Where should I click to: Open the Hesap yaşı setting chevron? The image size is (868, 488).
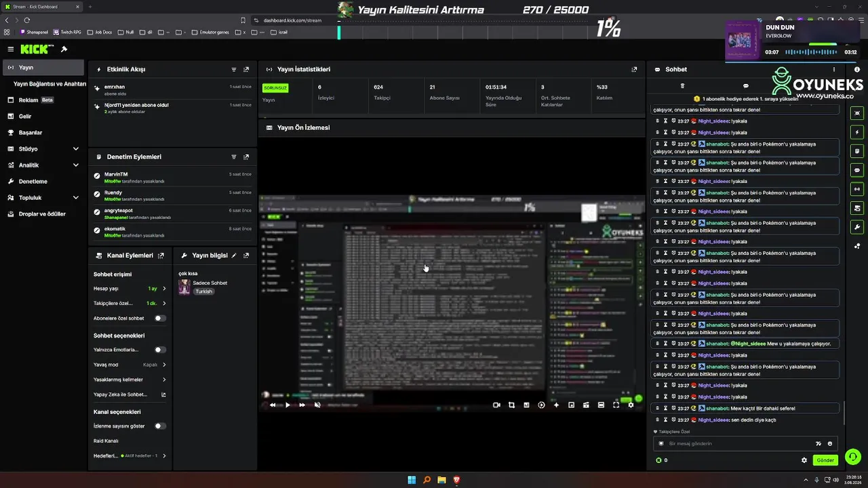164,289
